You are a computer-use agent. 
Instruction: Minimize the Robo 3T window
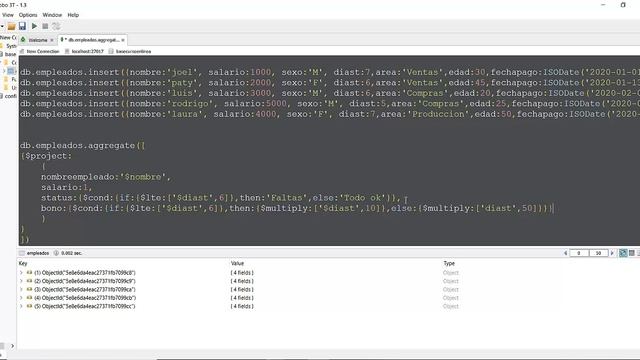603,5
